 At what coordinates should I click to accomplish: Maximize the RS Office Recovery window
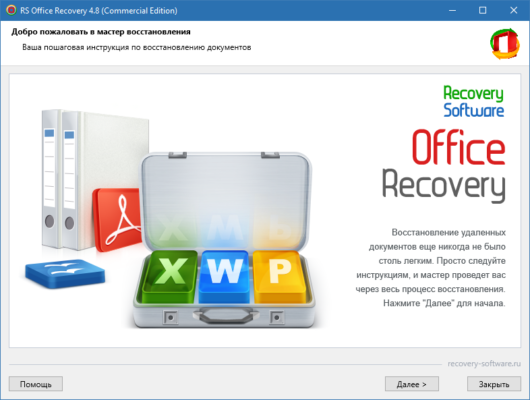[483, 10]
